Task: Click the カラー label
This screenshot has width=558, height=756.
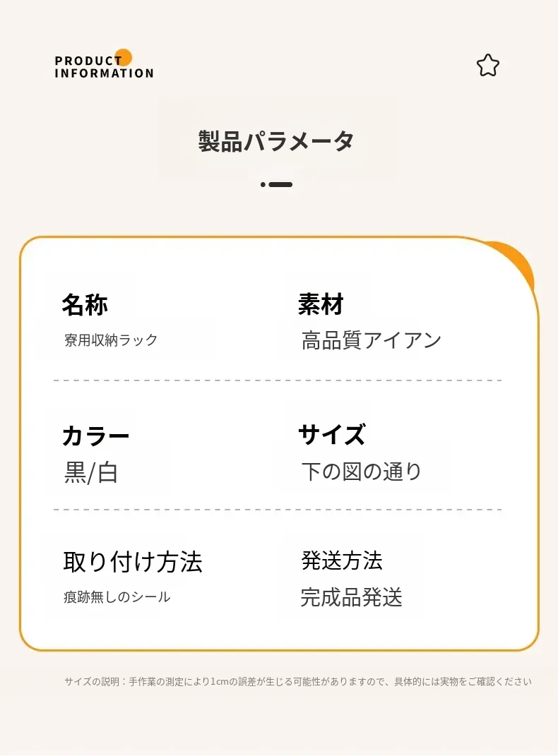Action: (x=95, y=436)
